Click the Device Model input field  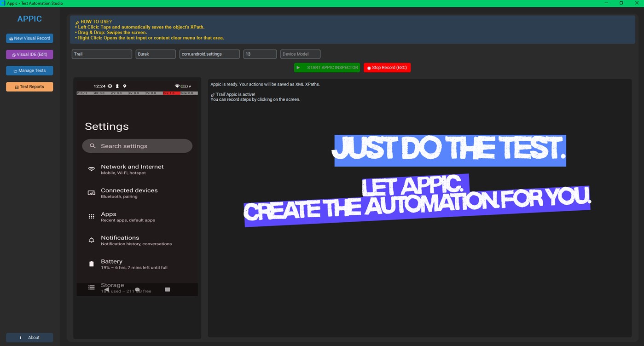300,54
